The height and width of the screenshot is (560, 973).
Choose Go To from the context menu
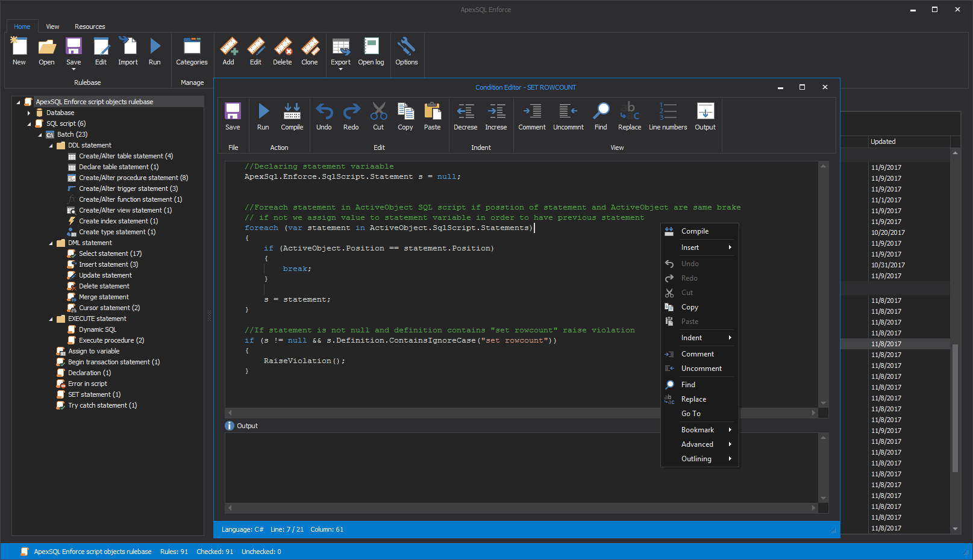[700, 414]
